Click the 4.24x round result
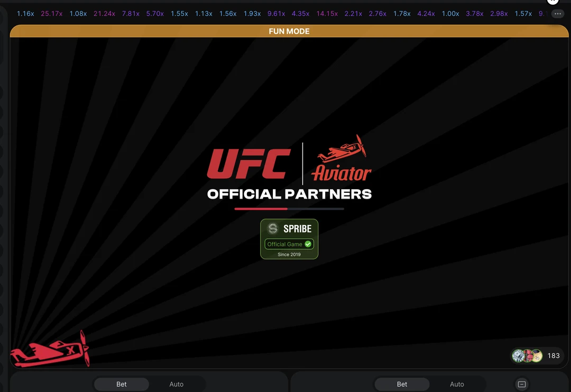 [x=426, y=14]
